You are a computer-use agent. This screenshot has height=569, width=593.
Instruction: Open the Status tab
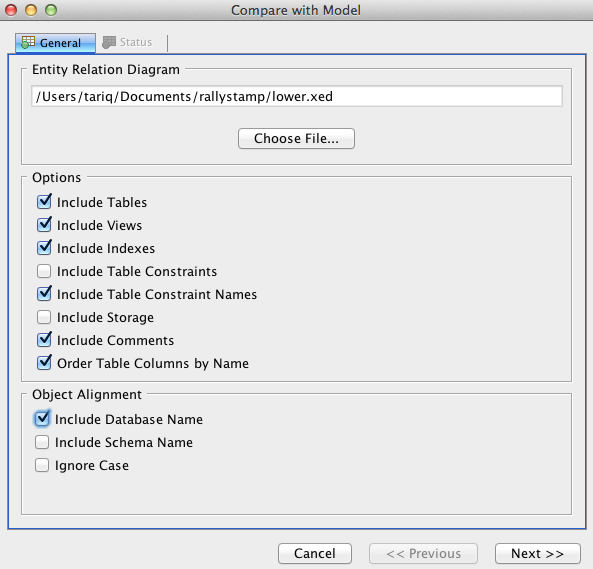(x=127, y=42)
